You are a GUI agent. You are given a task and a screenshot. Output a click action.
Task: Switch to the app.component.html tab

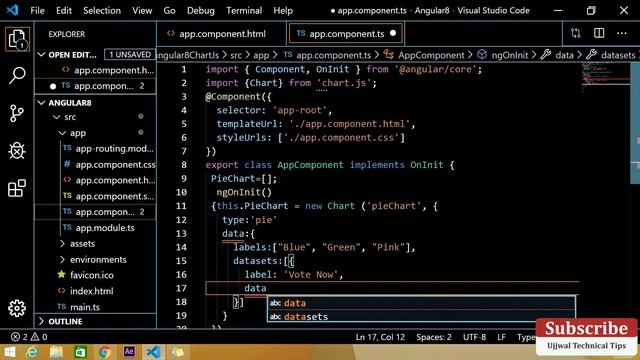pyautogui.click(x=222, y=34)
